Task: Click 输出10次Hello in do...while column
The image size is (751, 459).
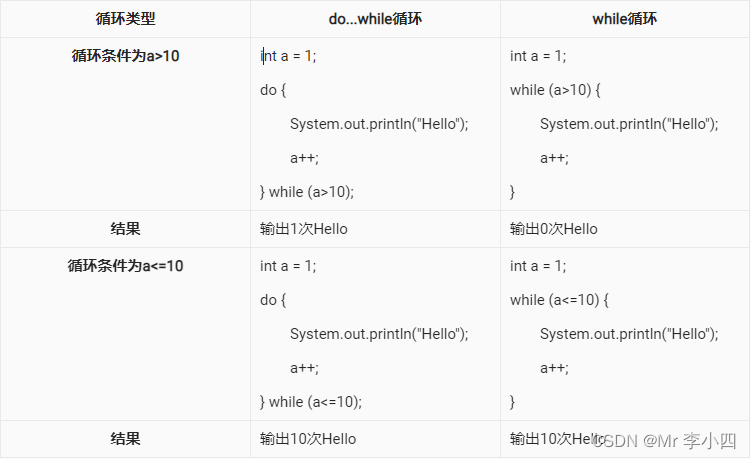Action: [308, 439]
